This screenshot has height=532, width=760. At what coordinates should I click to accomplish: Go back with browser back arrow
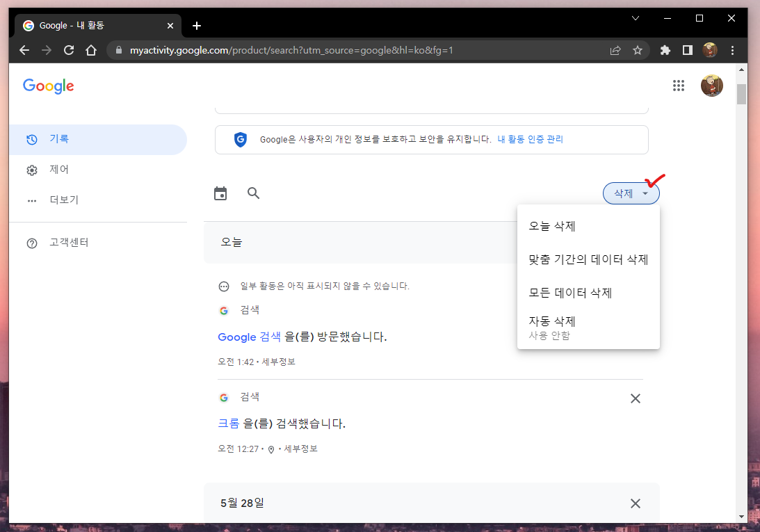pyautogui.click(x=24, y=50)
